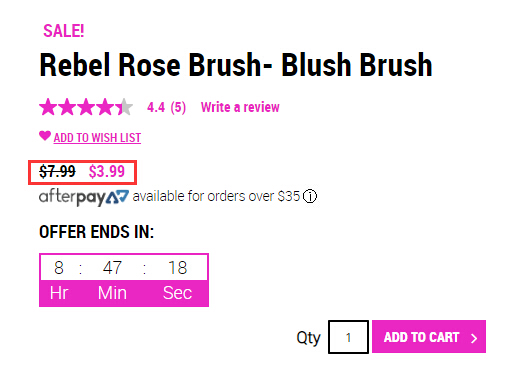Click the Rebel Rose Brush product title
This screenshot has height=379, width=509.
(236, 65)
